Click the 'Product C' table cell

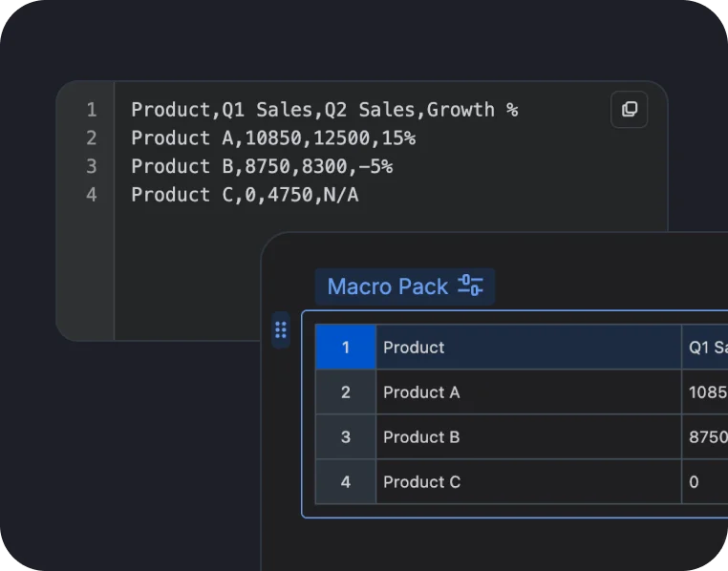tap(529, 481)
